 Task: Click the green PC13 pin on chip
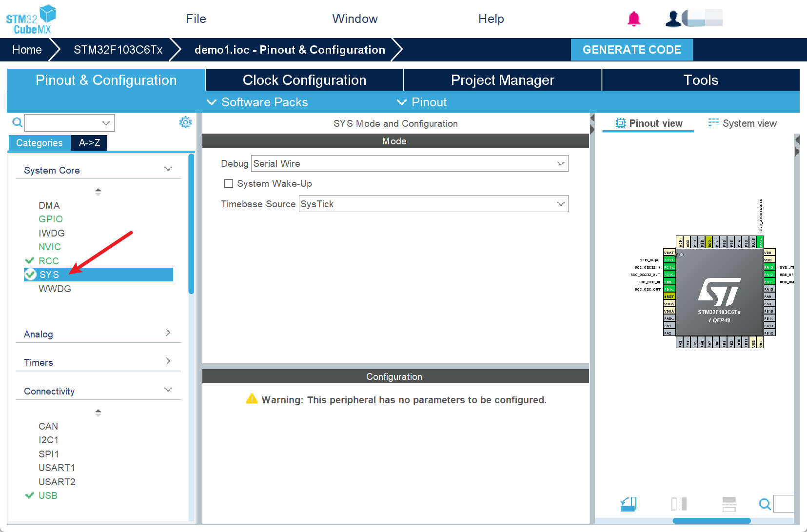coord(669,260)
